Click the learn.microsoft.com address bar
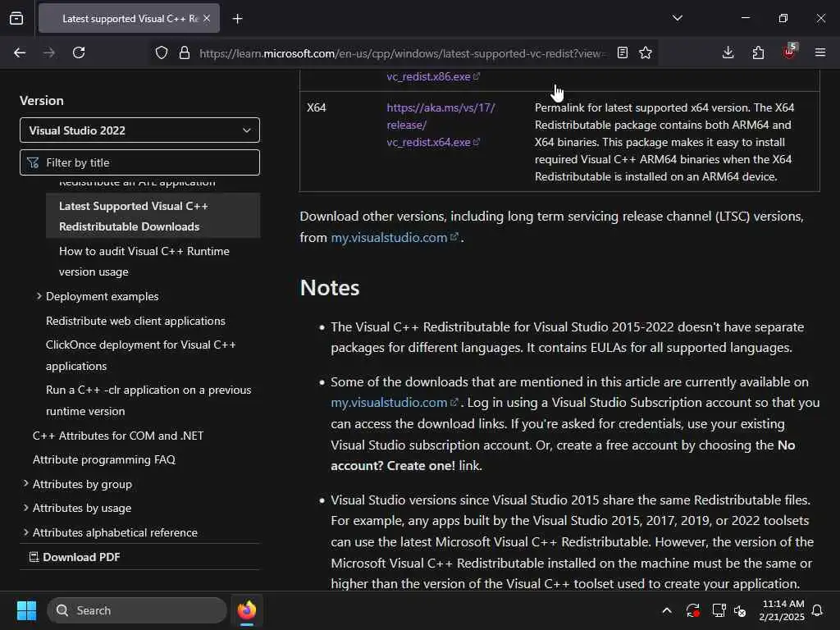This screenshot has width=840, height=630. (402, 53)
